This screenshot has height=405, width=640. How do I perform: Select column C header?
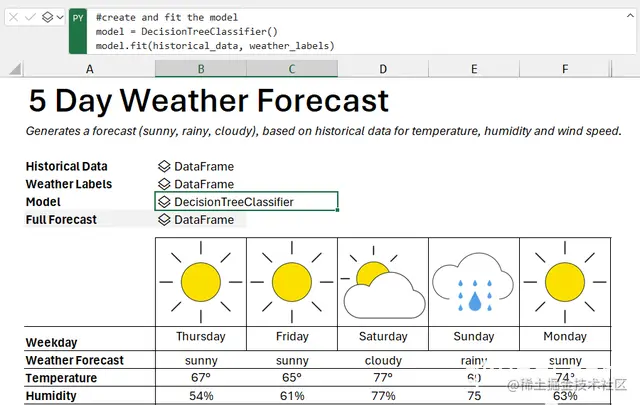pos(292,69)
